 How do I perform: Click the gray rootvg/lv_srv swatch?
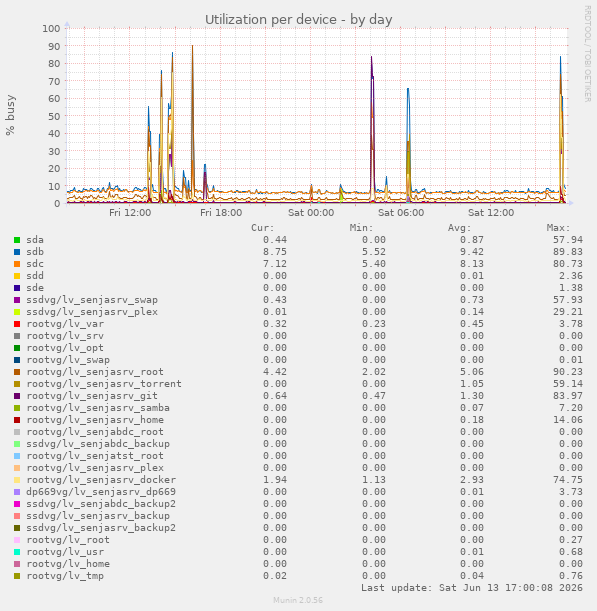[17, 336]
